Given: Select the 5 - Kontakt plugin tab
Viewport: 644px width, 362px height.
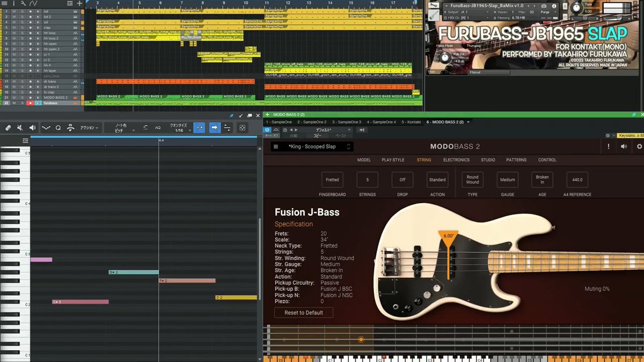Looking at the screenshot, I should (x=411, y=122).
